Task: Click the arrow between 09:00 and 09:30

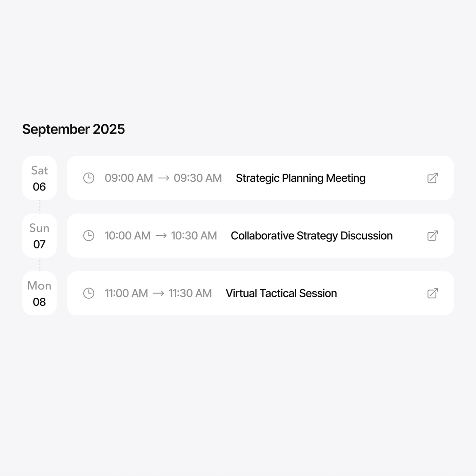Action: point(164,178)
